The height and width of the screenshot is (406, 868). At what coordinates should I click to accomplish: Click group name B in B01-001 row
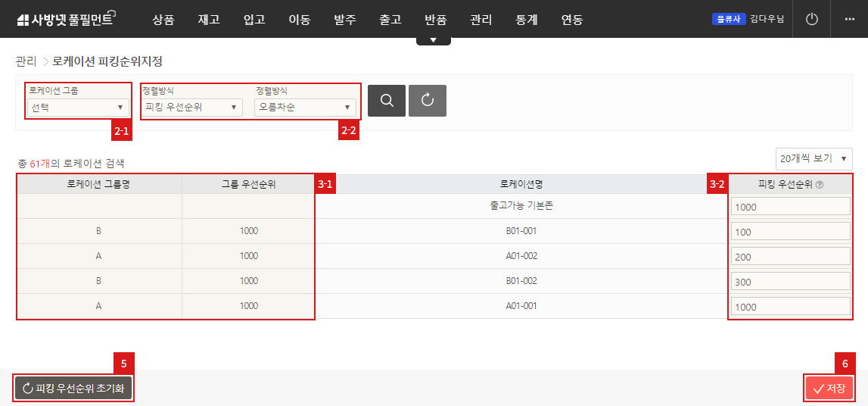[x=98, y=231]
